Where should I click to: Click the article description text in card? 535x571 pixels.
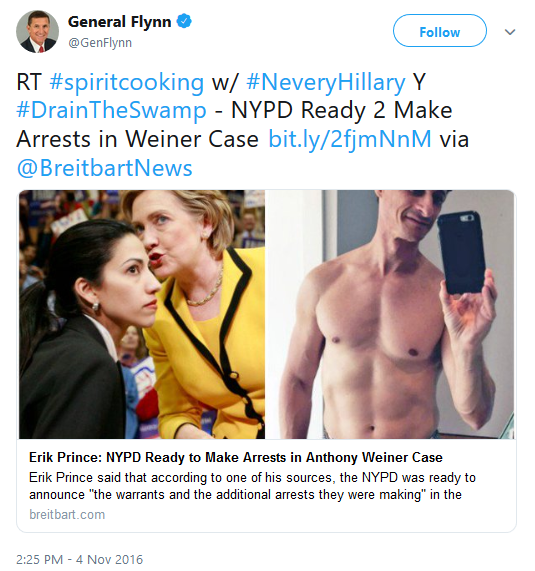click(252, 486)
